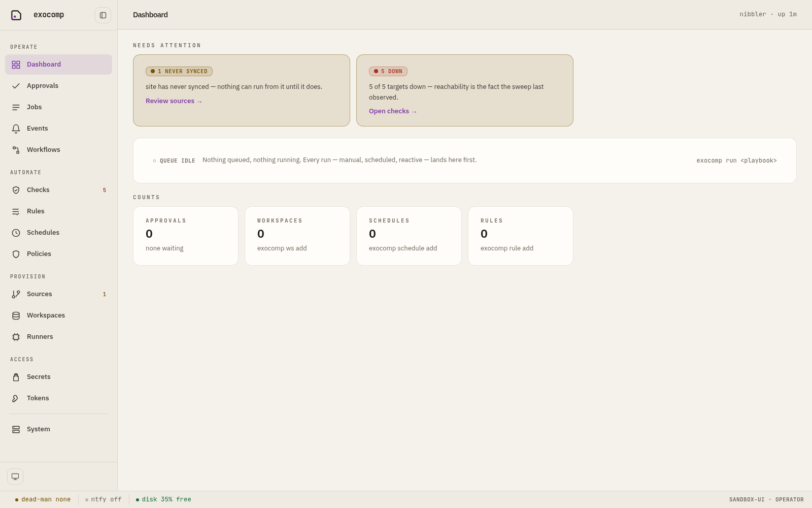Select the Schedules clock icon

16,233
